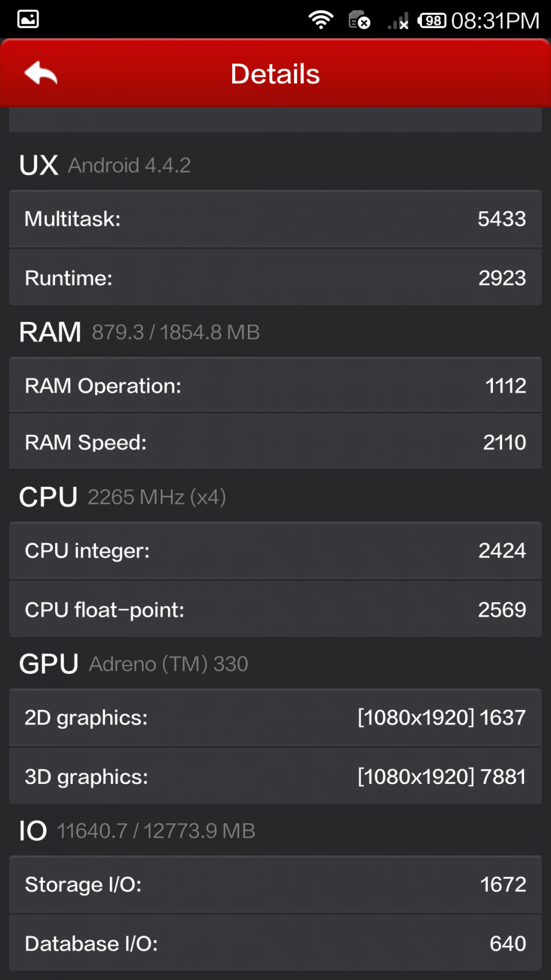The width and height of the screenshot is (551, 980).
Task: Tap the 3D graphics result row
Action: click(x=275, y=777)
